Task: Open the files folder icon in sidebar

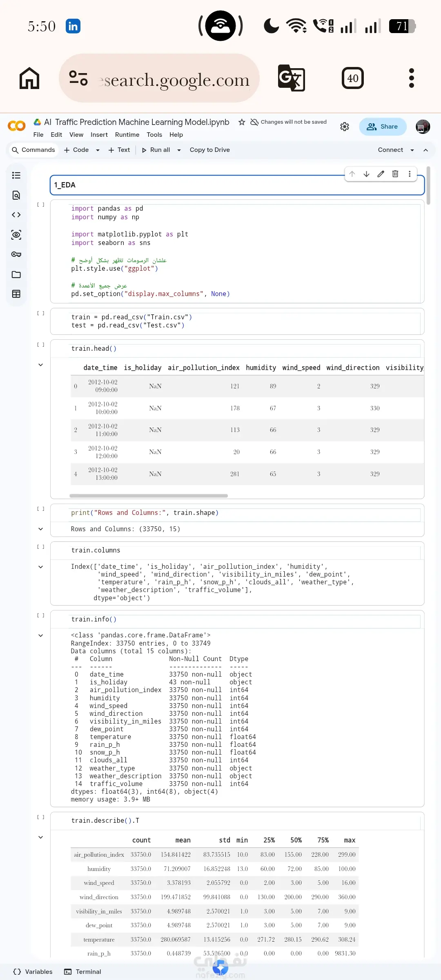Action: click(16, 274)
